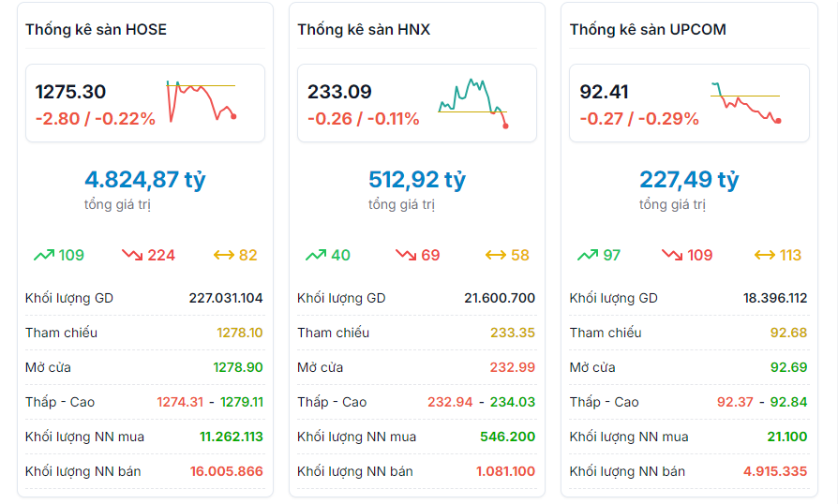Click the "Thống kê sàn HNX" heading

[x=364, y=29]
